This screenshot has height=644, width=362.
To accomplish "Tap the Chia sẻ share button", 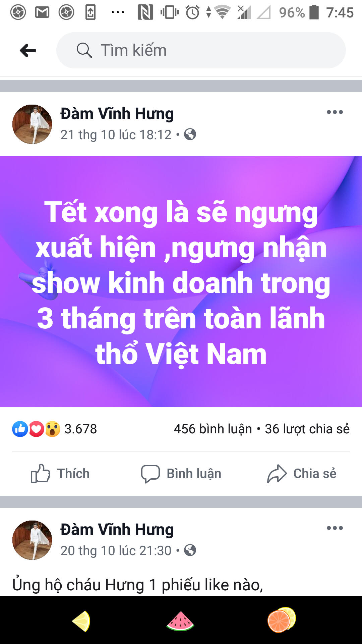I will 302,473.
